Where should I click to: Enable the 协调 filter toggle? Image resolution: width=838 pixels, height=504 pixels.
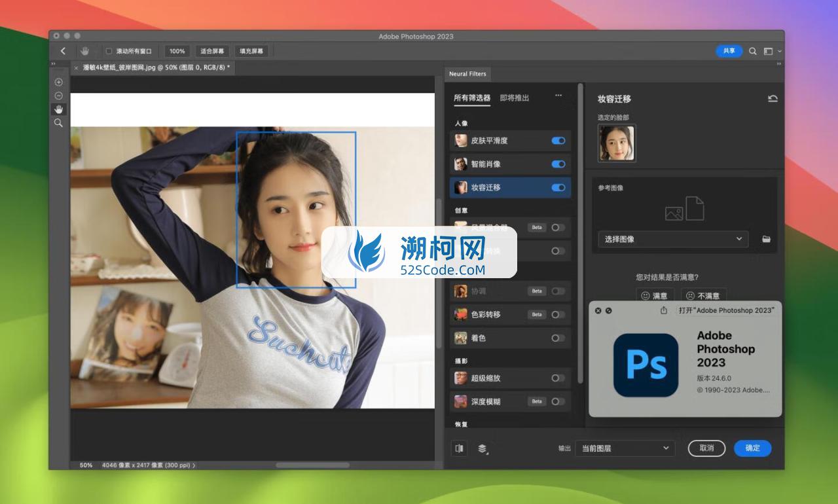(x=558, y=291)
